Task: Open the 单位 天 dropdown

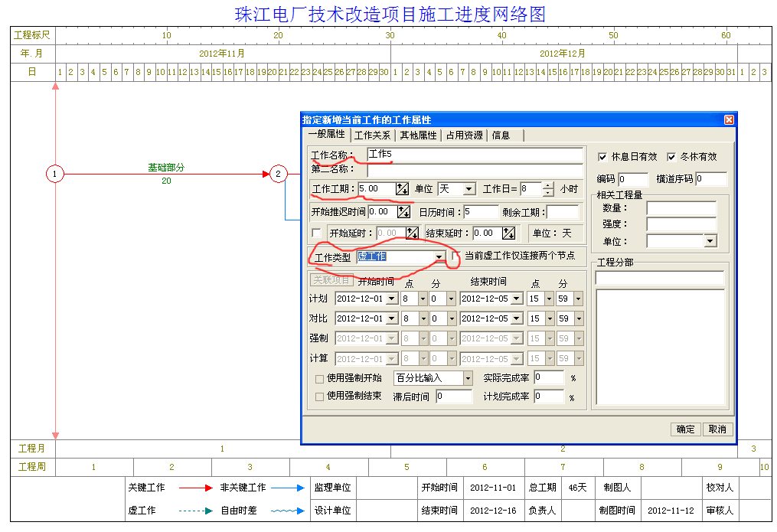Action: coord(468,189)
